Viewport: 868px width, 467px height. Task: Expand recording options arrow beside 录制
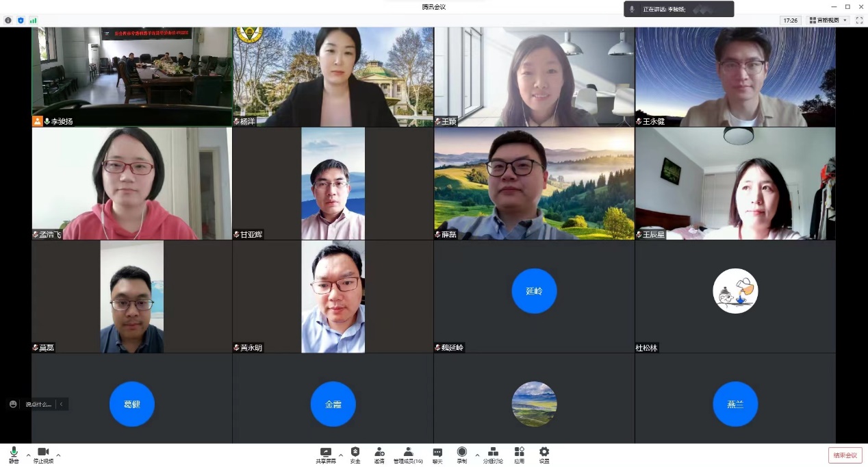pos(477,455)
